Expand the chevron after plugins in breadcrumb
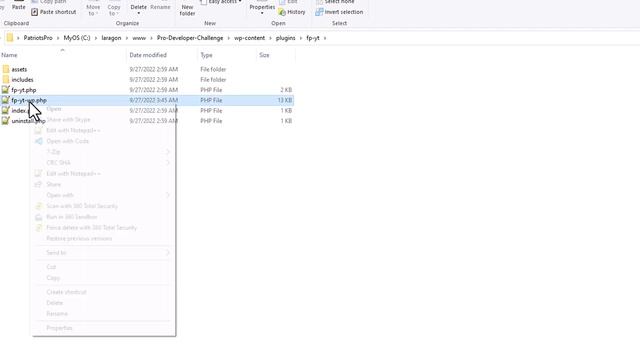 tap(301, 38)
